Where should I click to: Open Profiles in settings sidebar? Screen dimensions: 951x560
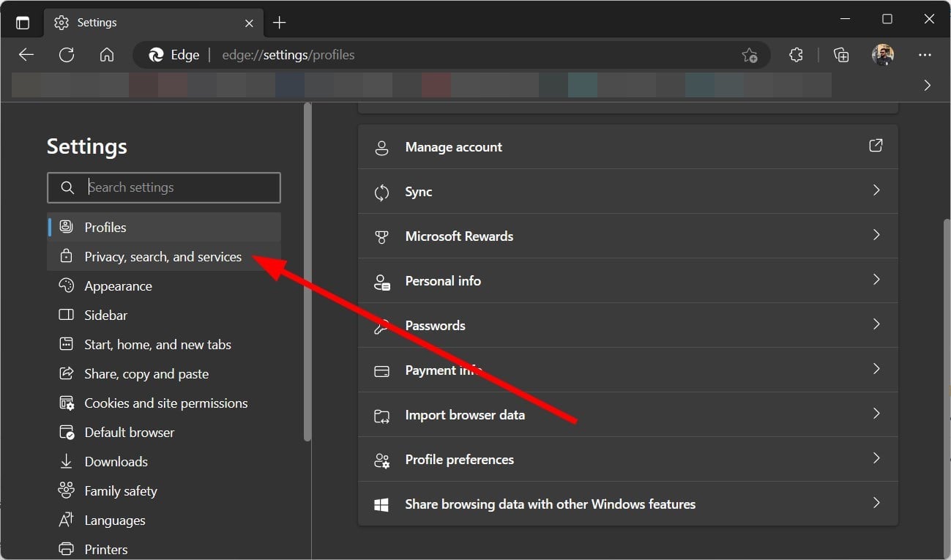164,227
